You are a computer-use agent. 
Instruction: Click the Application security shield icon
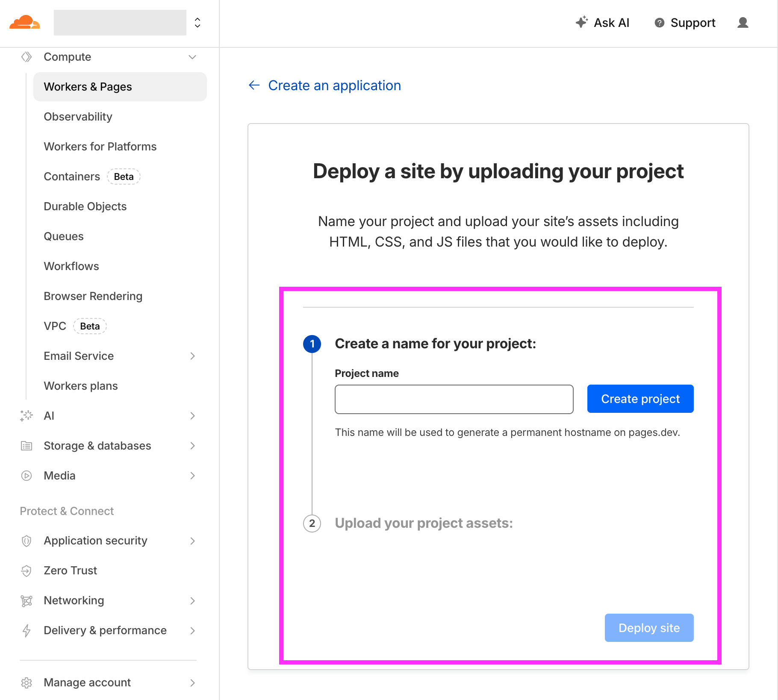point(26,541)
